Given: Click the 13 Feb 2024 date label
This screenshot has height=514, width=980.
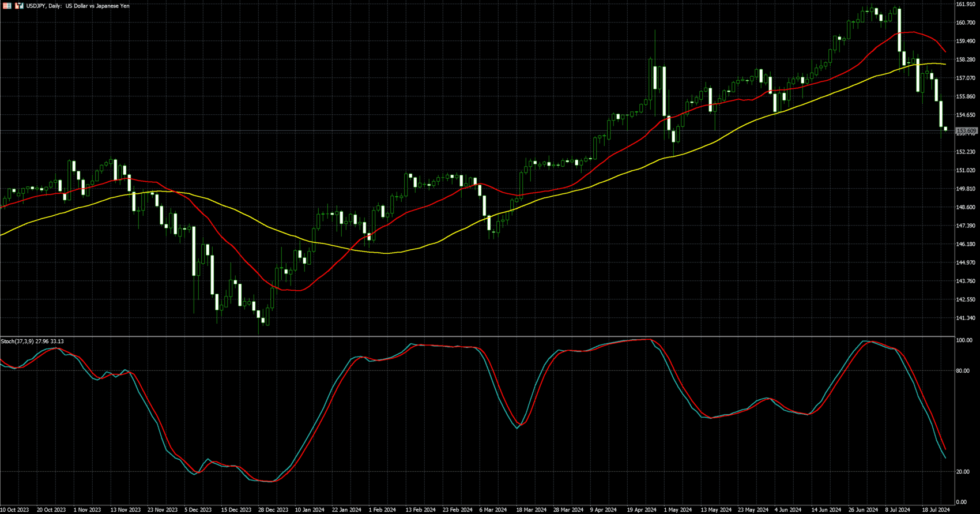Looking at the screenshot, I should click(420, 510).
